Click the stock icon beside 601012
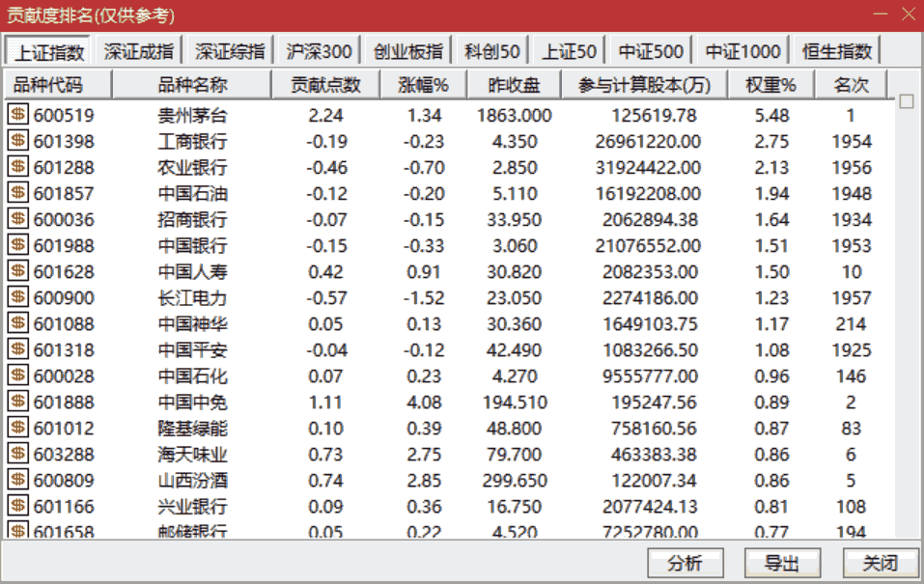The height and width of the screenshot is (584, 924). coord(17,428)
